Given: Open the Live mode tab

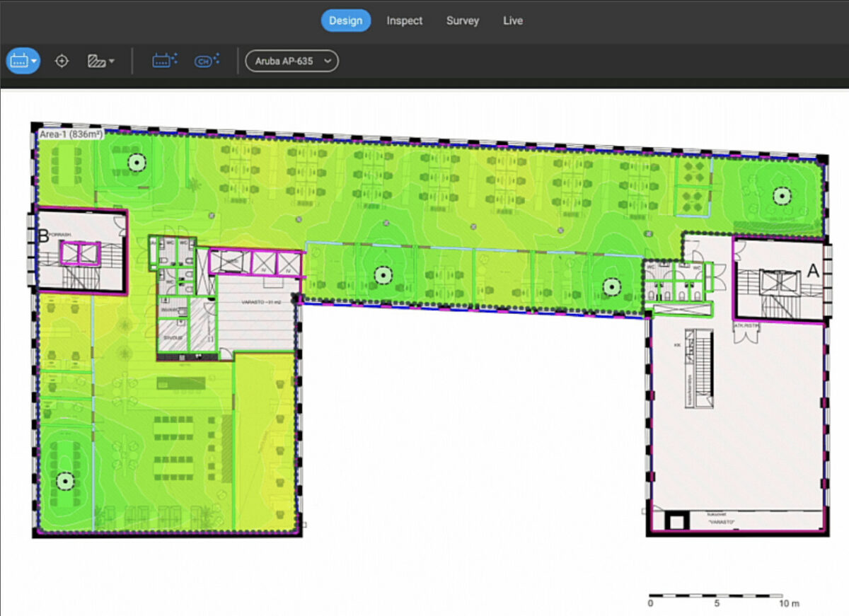Looking at the screenshot, I should tap(513, 21).
